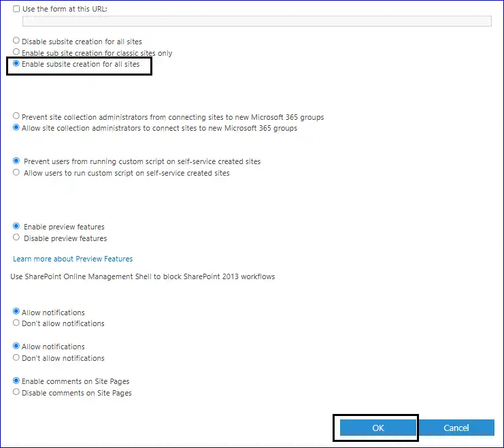504x448 pixels.
Task: Allow admins to connect sites to Microsoft 365 groups
Action: tap(16, 128)
